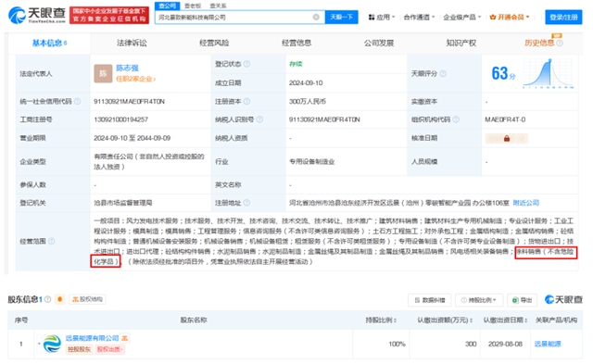Image resolution: width=593 pixels, height=364 pixels.
Task: Click the help icon next to 经营范围
Action: pyautogui.click(x=52, y=241)
